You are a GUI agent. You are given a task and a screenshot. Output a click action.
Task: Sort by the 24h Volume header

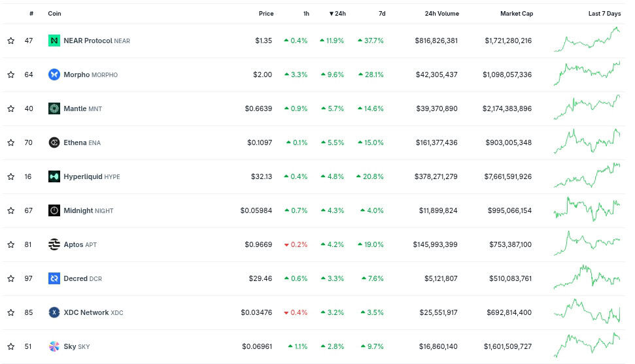click(x=441, y=14)
